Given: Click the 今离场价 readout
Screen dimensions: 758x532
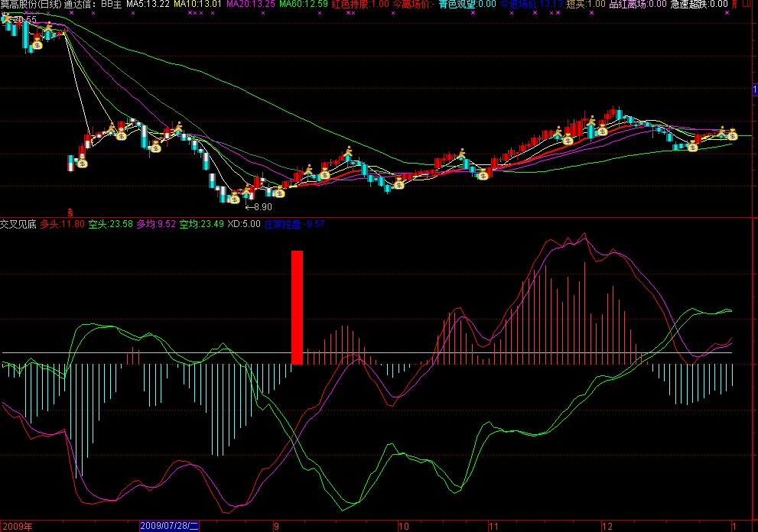Looking at the screenshot, I should pos(414,5).
